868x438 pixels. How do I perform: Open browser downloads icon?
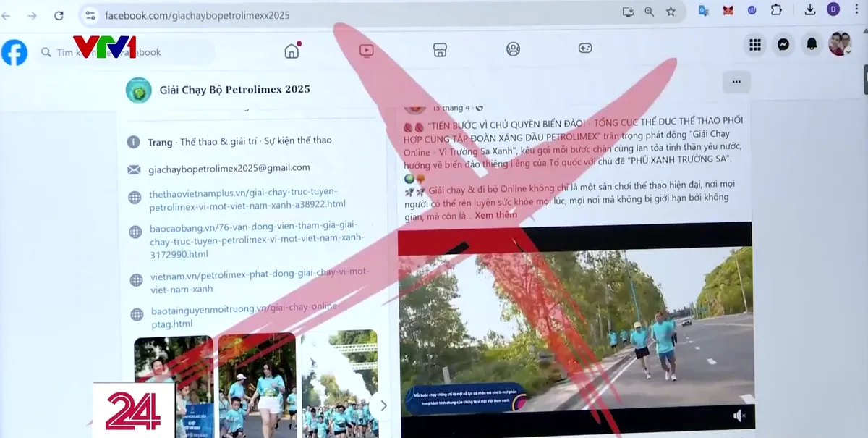pyautogui.click(x=810, y=9)
